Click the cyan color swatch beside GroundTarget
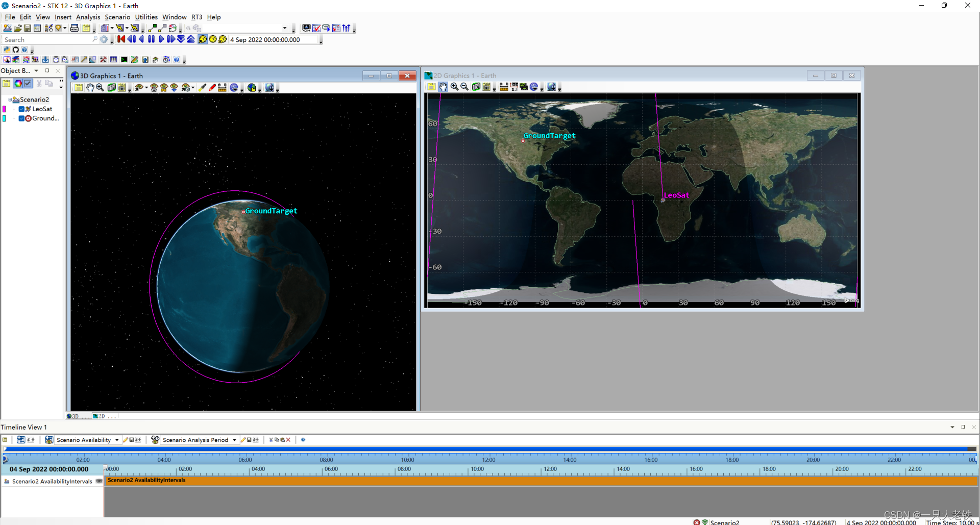The height and width of the screenshot is (525, 980). tap(4, 118)
